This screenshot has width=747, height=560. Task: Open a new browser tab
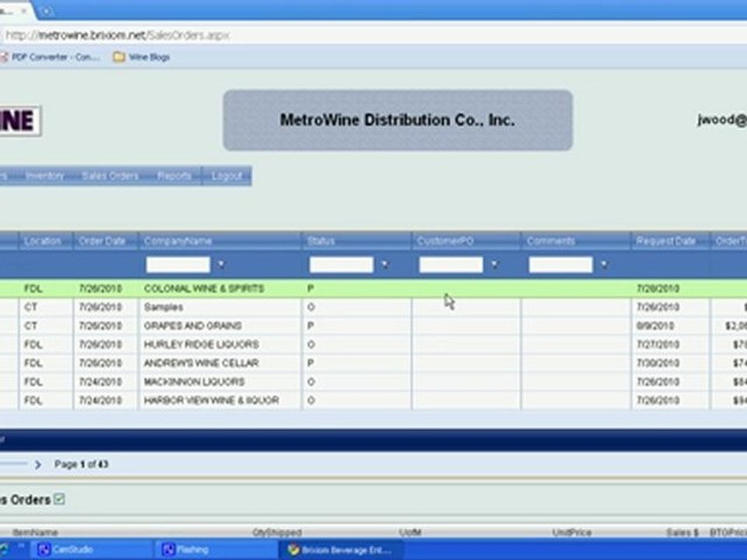tap(46, 11)
